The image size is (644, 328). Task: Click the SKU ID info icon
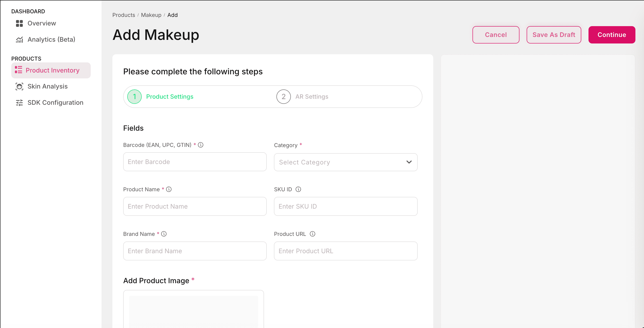pos(298,189)
